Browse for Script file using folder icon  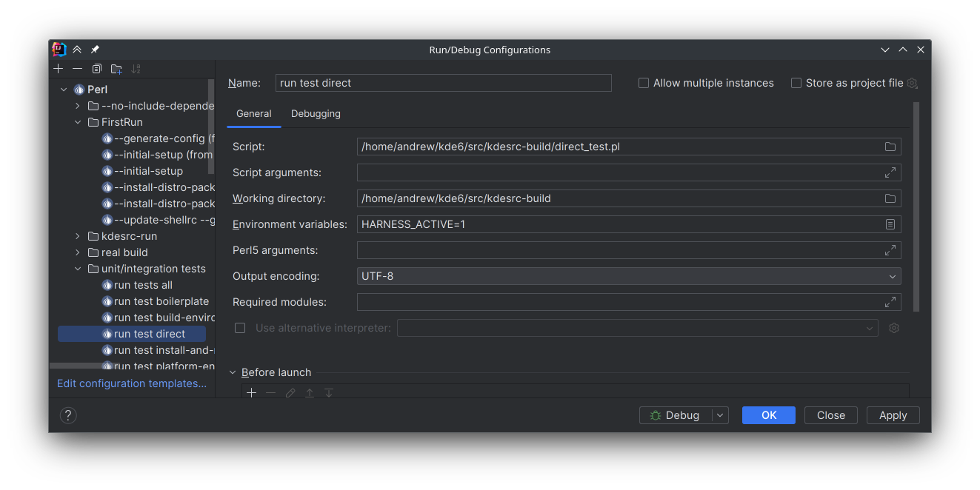[x=890, y=147]
